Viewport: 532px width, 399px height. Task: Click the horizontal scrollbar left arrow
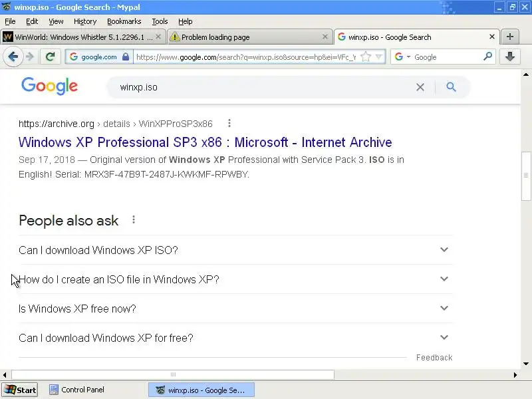click(x=5, y=374)
